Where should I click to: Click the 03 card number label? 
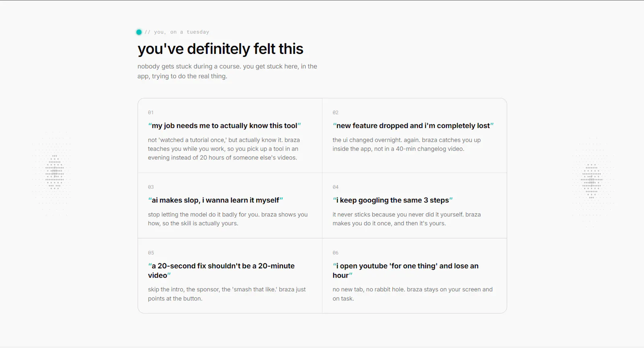tap(151, 187)
